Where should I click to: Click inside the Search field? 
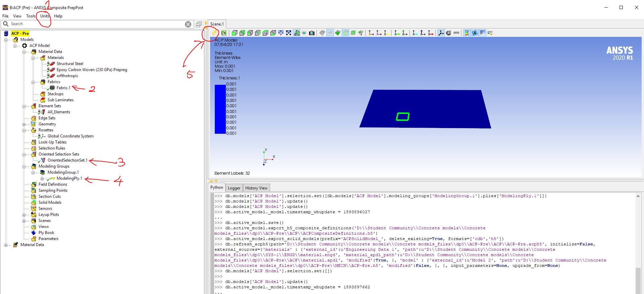pos(97,24)
